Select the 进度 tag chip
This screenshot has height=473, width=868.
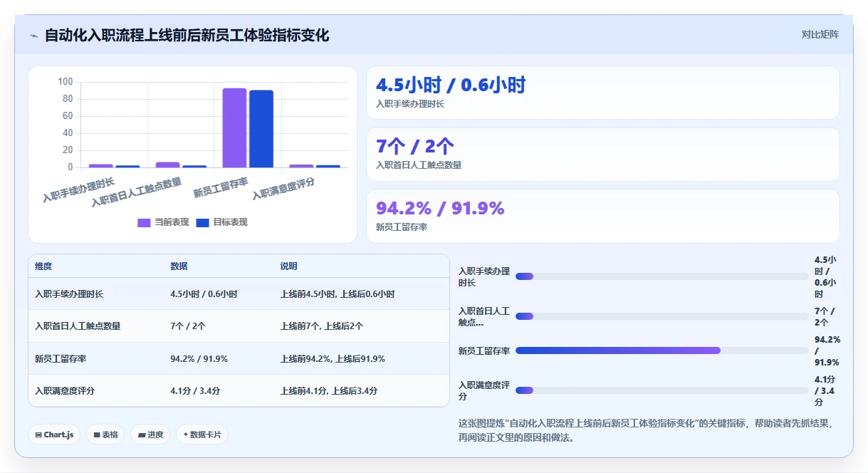[x=150, y=435]
